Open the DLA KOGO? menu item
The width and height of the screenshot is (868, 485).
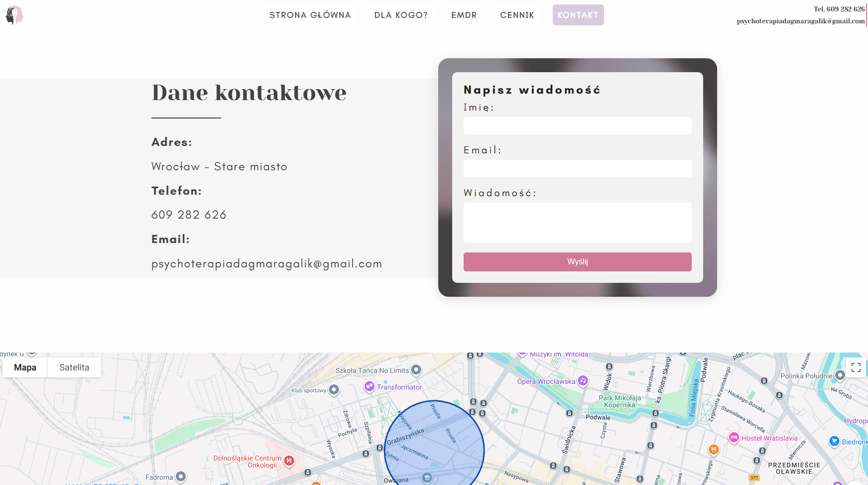click(401, 15)
